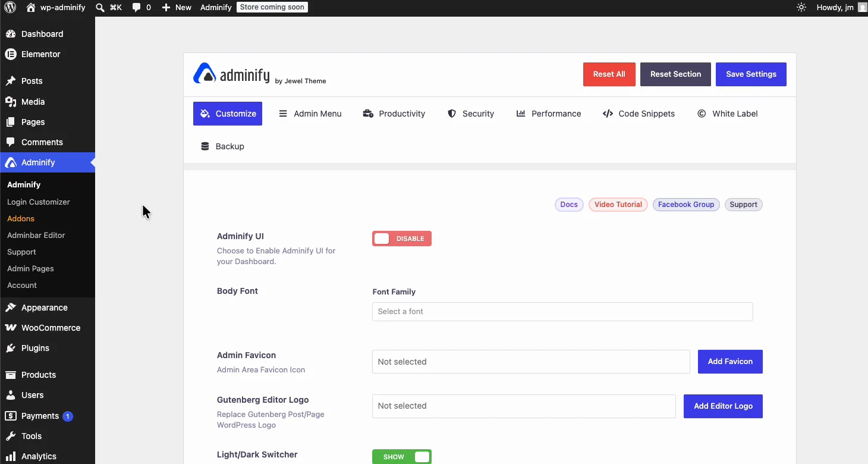Viewport: 868px width, 464px height.
Task: Click the Gutenberg Editor Logo Not selected field
Action: (x=524, y=406)
